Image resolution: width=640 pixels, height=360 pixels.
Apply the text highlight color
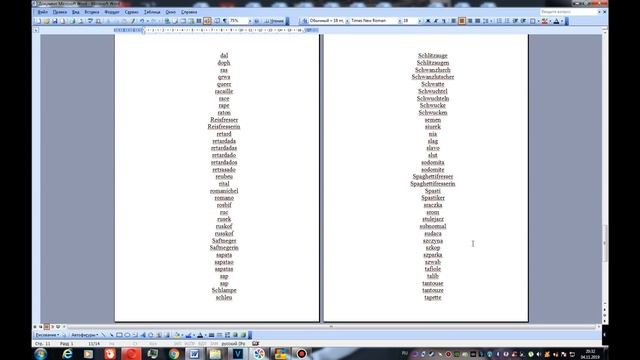[x=544, y=21]
